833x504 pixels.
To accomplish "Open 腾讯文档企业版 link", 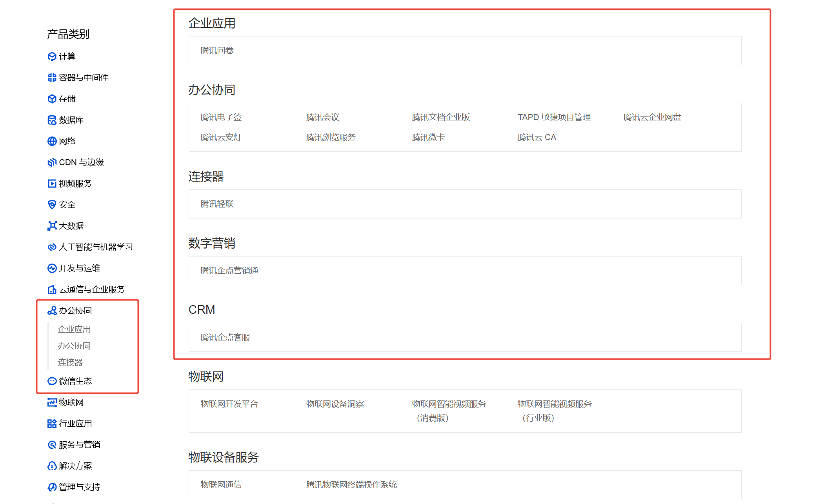I will click(441, 117).
